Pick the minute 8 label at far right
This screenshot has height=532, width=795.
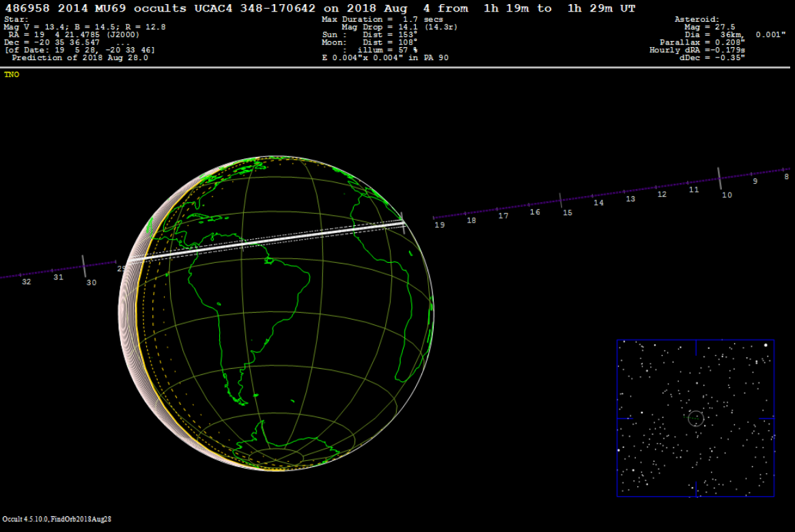pyautogui.click(x=786, y=176)
